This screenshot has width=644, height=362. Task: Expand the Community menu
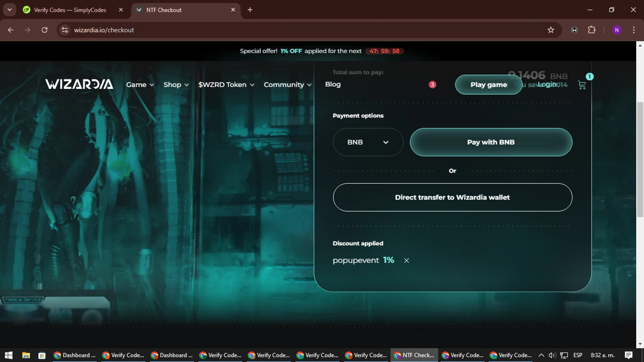coord(288,85)
